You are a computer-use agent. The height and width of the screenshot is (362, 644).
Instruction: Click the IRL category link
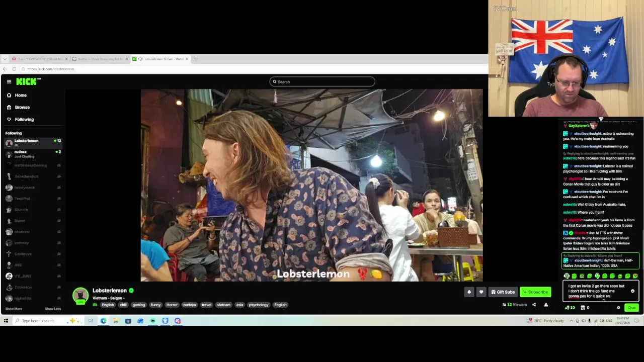coord(95,305)
